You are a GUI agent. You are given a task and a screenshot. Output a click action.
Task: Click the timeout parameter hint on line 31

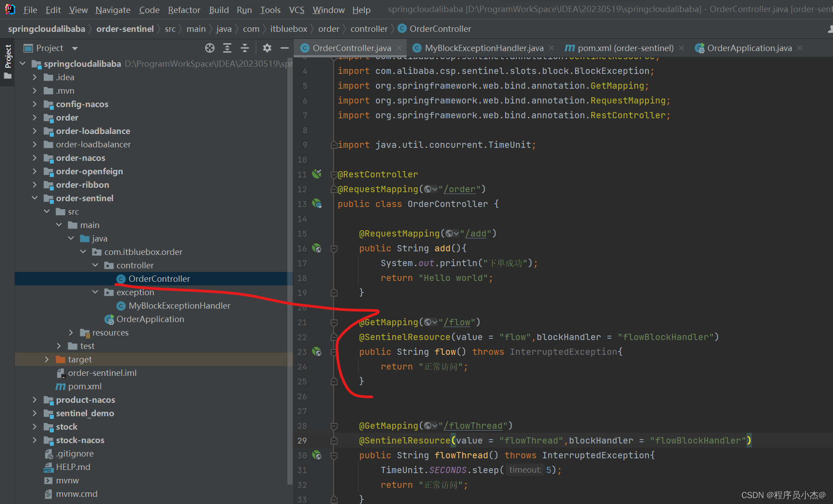pos(525,470)
